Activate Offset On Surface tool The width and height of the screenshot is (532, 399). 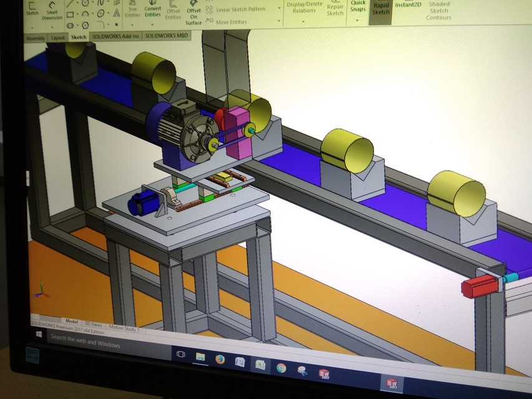point(193,13)
